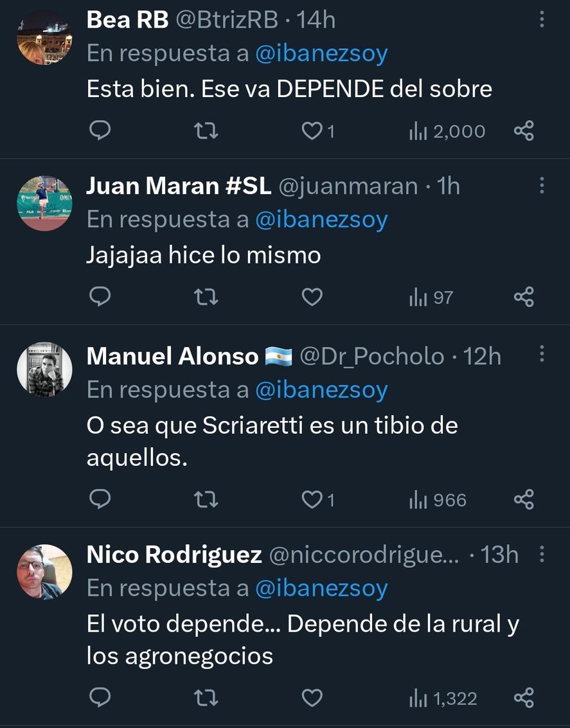The image size is (570, 728).
Task: Reply to Bea RB's tweet
Action: pyautogui.click(x=99, y=132)
